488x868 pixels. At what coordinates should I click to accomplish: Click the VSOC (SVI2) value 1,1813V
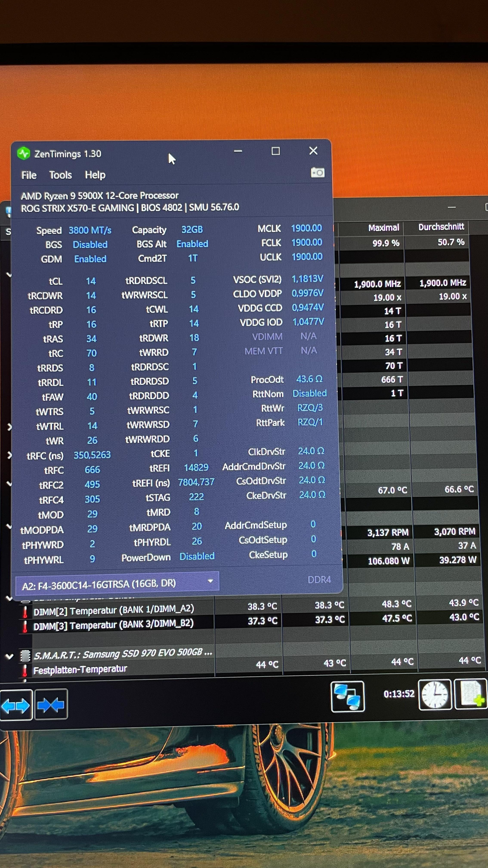(x=307, y=279)
